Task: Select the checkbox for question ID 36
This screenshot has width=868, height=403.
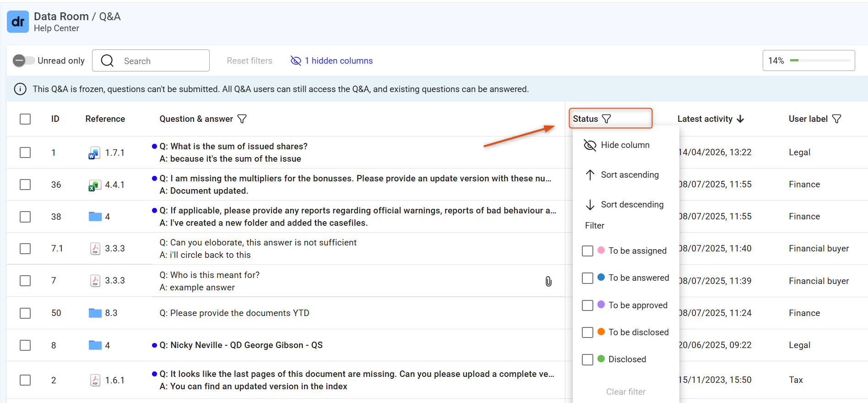Action: tap(25, 185)
